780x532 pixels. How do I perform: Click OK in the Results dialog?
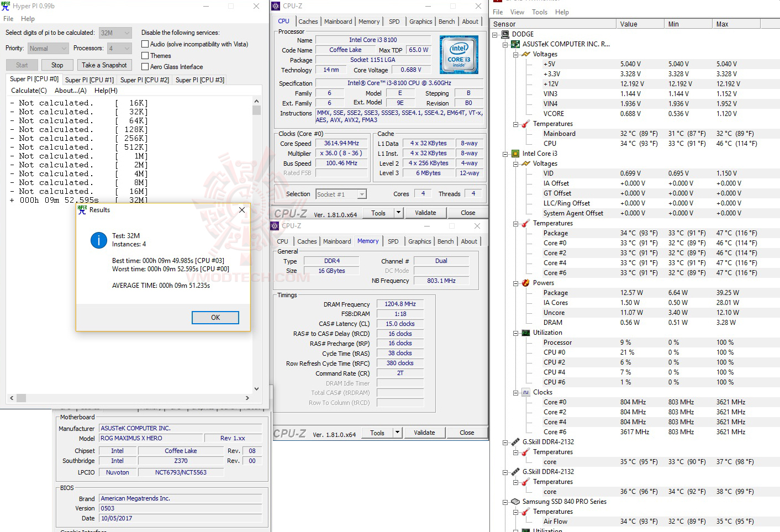(215, 318)
